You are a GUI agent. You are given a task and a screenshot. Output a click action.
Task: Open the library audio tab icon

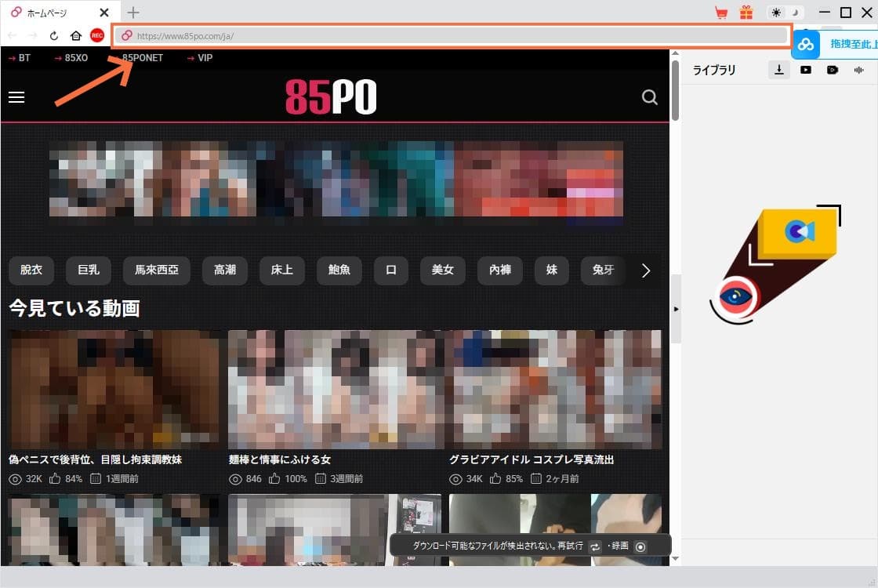[x=859, y=70]
